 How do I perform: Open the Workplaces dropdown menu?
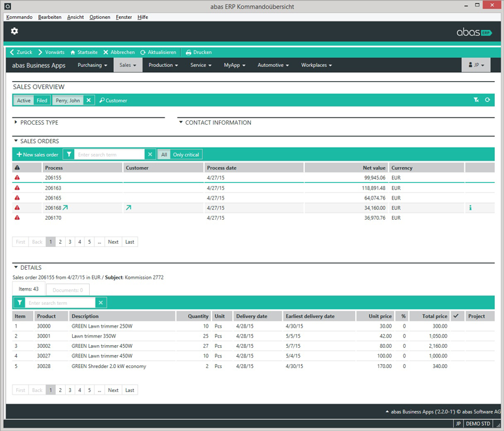coord(317,65)
